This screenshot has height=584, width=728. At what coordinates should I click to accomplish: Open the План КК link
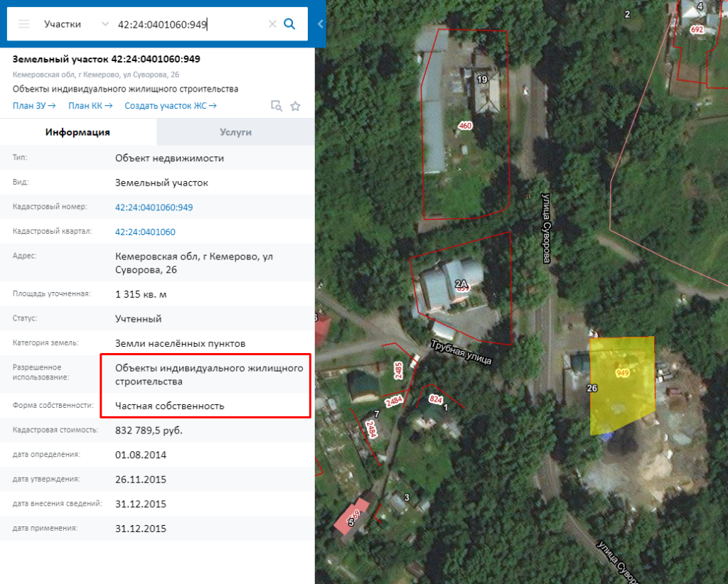(x=90, y=106)
